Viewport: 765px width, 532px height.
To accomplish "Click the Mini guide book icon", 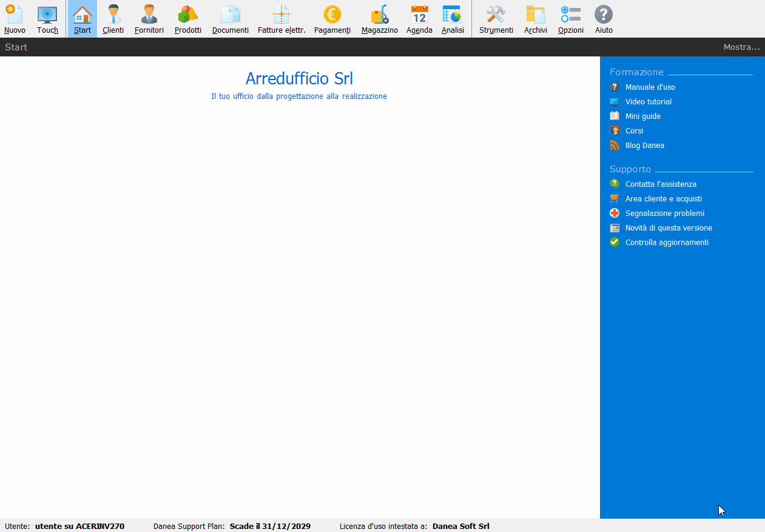I will [x=615, y=116].
